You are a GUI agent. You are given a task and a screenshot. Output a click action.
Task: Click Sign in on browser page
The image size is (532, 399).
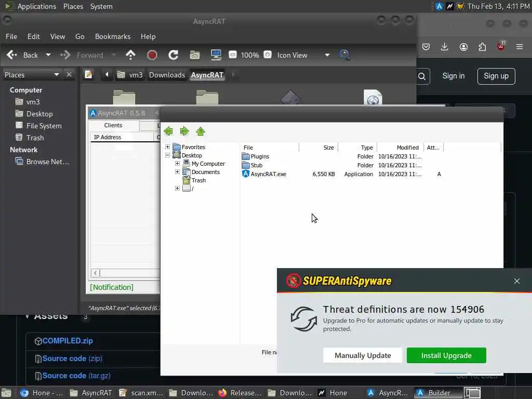coord(453,76)
